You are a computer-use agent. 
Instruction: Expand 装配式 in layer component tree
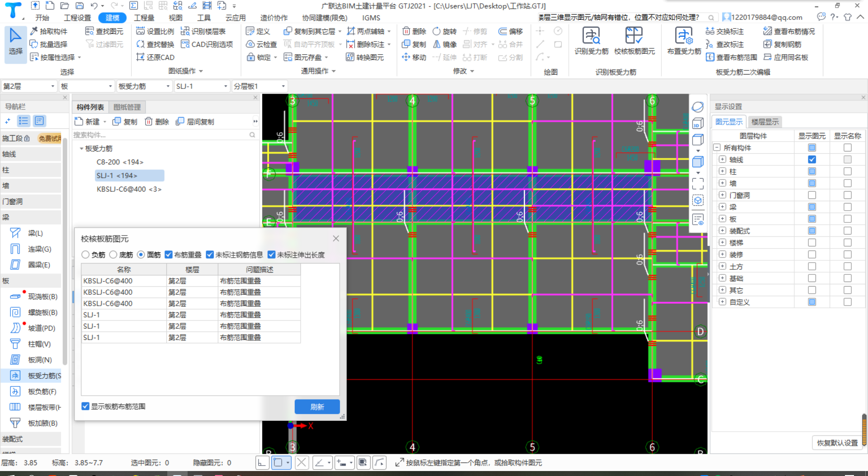coord(722,231)
